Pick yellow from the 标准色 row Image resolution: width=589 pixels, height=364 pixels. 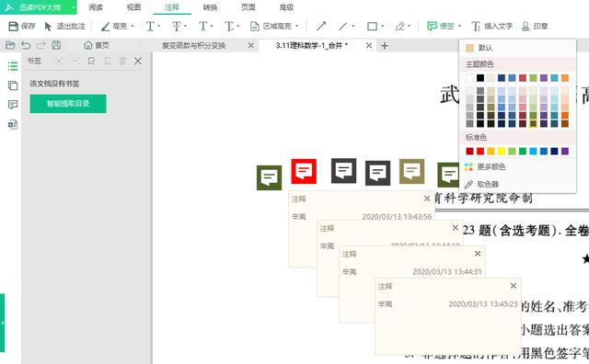click(x=501, y=152)
